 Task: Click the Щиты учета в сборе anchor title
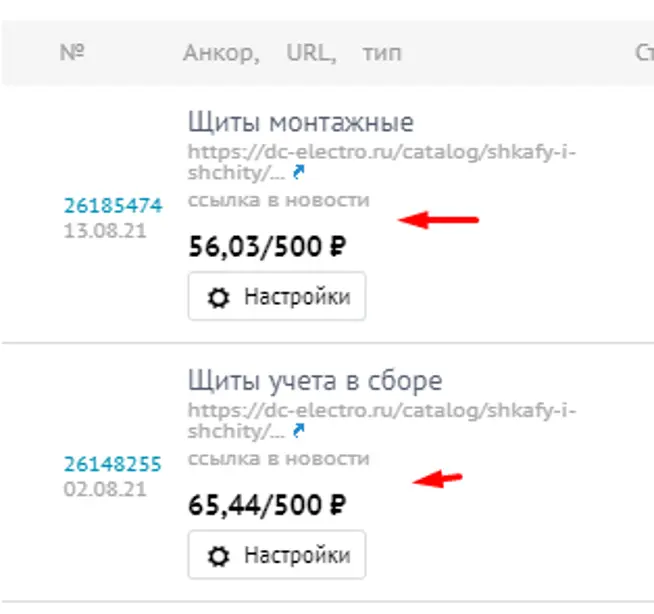pos(314,381)
